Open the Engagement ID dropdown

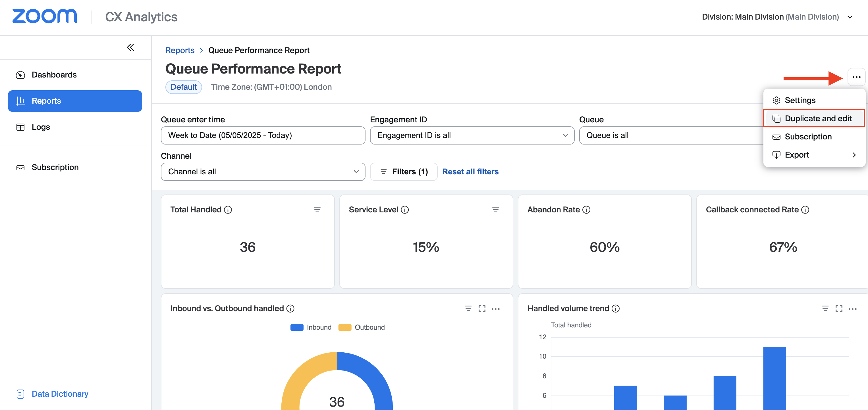(472, 135)
